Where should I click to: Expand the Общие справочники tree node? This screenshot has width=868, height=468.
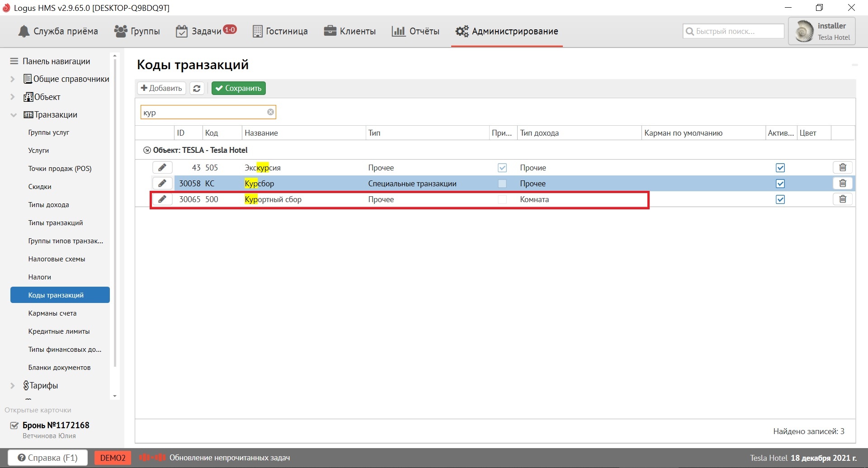click(13, 79)
